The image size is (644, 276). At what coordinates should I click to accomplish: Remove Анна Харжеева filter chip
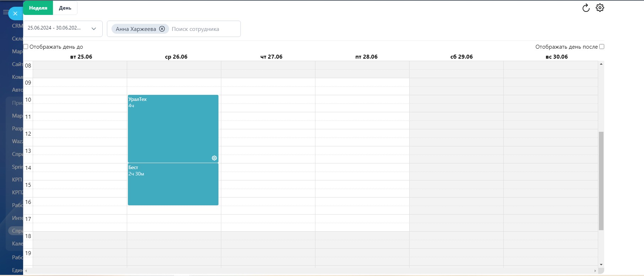(x=162, y=29)
